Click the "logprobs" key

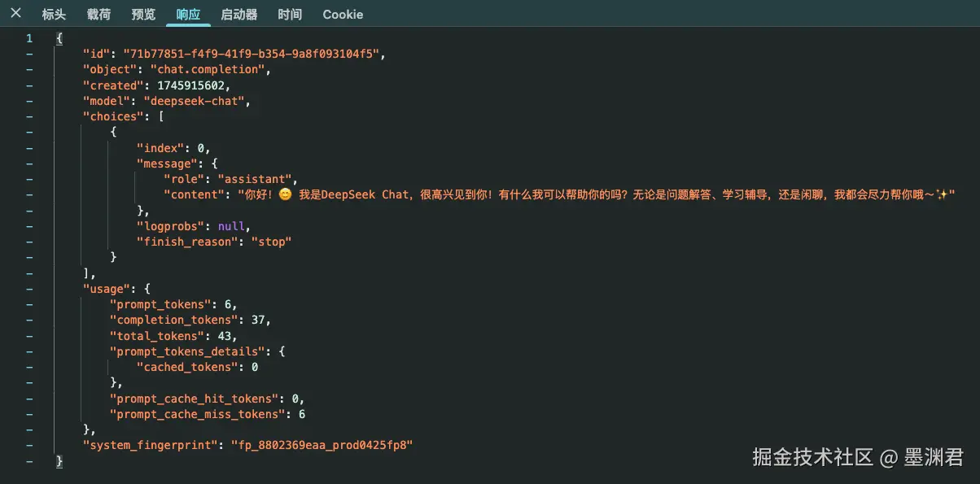point(171,226)
